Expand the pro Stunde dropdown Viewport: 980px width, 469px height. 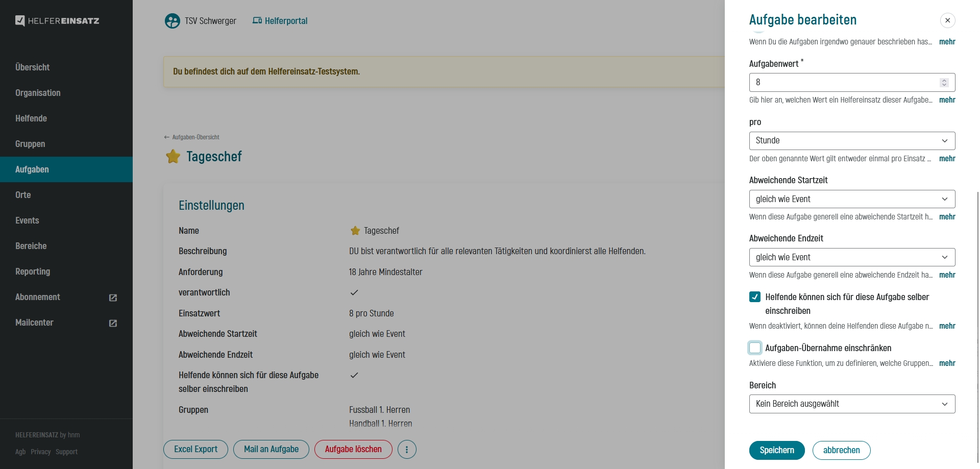click(x=851, y=141)
